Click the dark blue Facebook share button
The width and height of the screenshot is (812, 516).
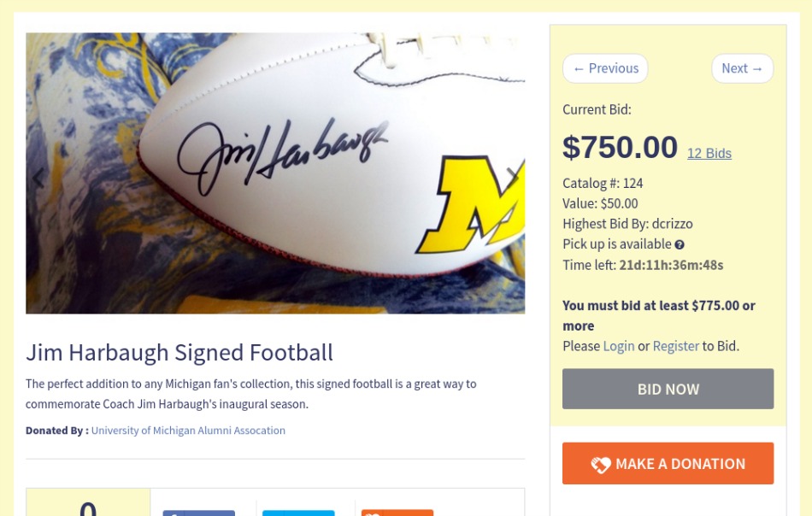198,513
